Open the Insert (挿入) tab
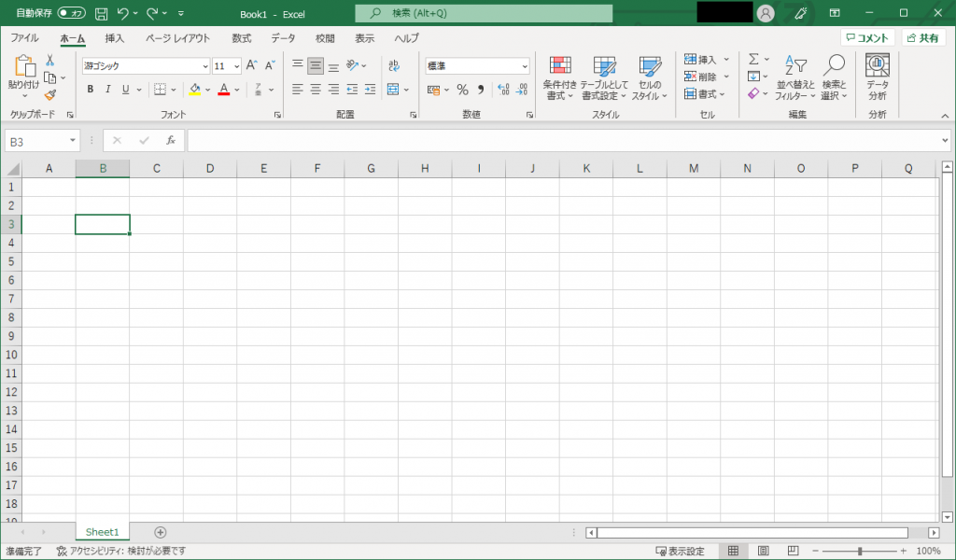This screenshot has width=956, height=560. point(115,37)
